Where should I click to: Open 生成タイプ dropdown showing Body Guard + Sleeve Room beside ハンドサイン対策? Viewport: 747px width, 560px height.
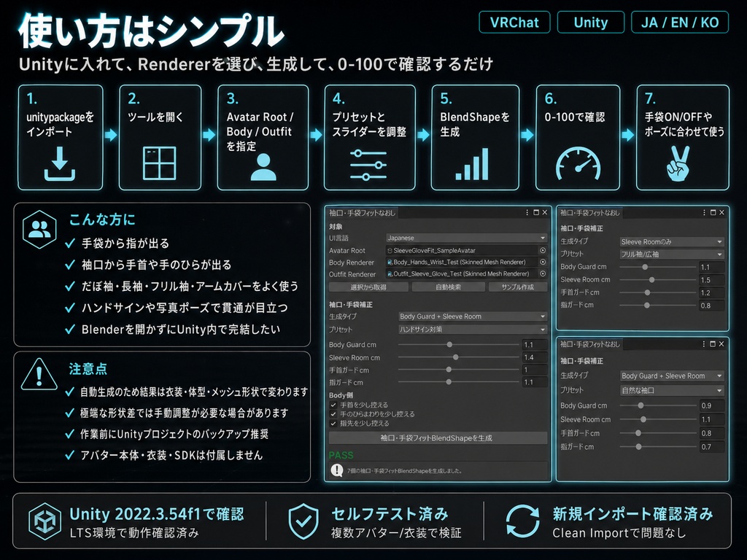(x=473, y=316)
